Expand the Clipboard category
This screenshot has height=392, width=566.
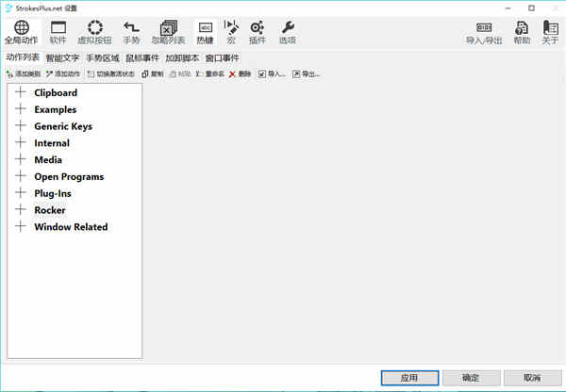[x=21, y=92]
